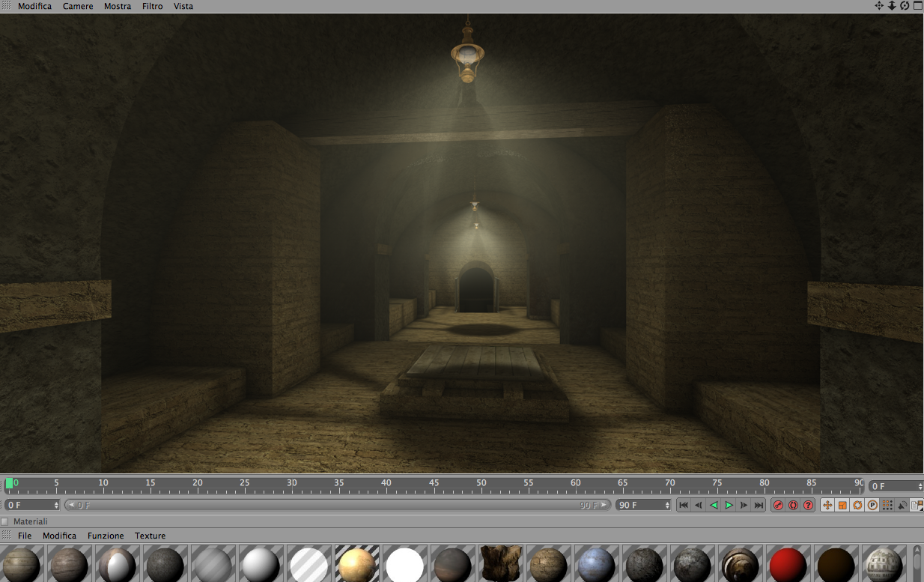The height and width of the screenshot is (582, 924).
Task: Toggle point level animation dots icon
Action: point(887,506)
